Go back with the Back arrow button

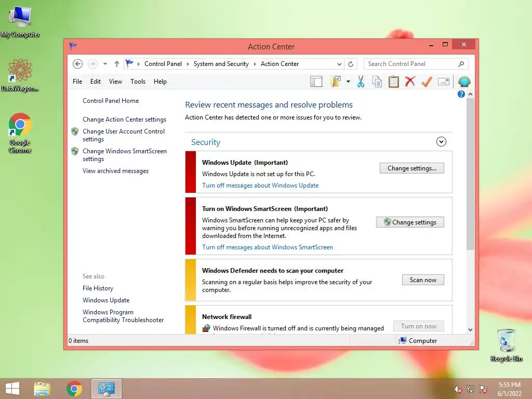pyautogui.click(x=78, y=64)
